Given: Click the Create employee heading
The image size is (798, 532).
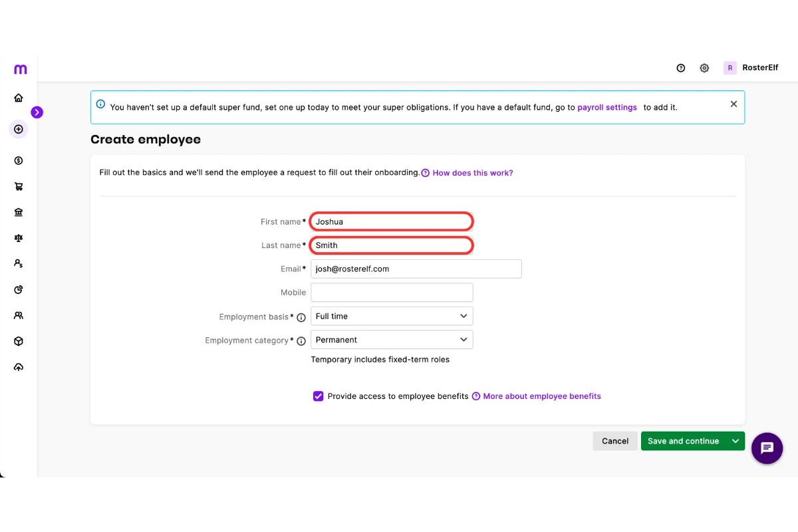Looking at the screenshot, I should 146,140.
